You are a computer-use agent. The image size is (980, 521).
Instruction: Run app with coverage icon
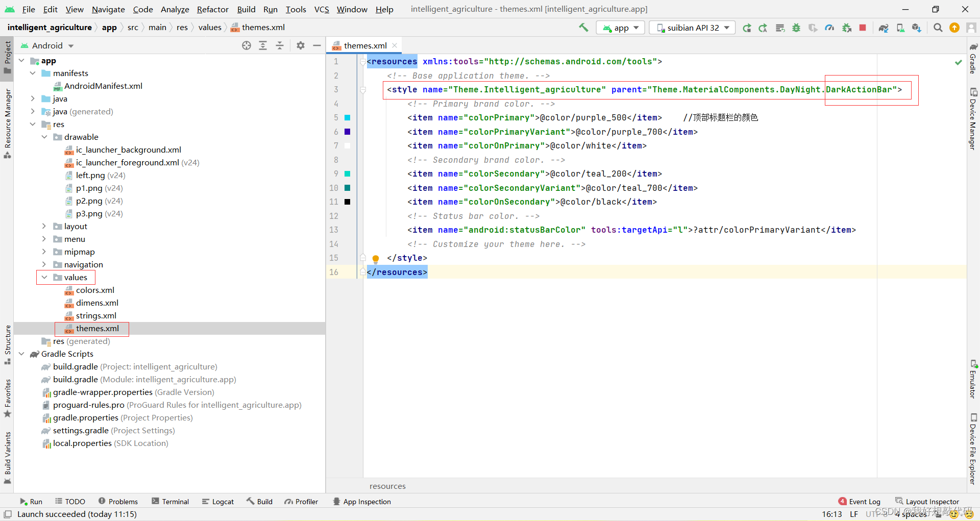click(x=813, y=28)
